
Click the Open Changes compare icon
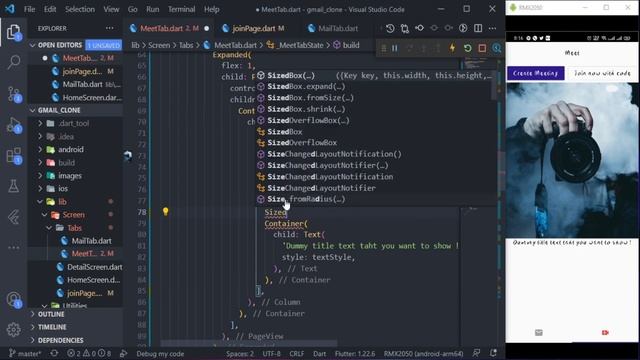click(x=404, y=28)
